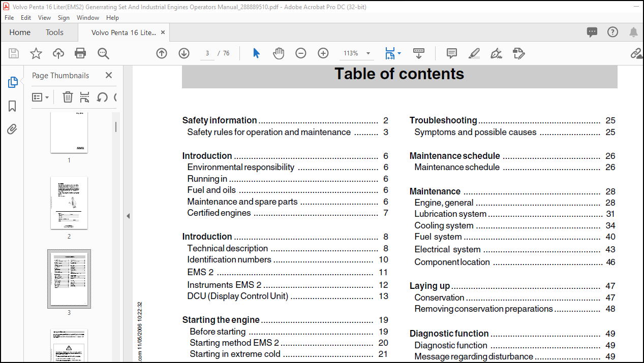644x363 pixels.
Task: Open the sign document pen icon
Action: point(496,53)
